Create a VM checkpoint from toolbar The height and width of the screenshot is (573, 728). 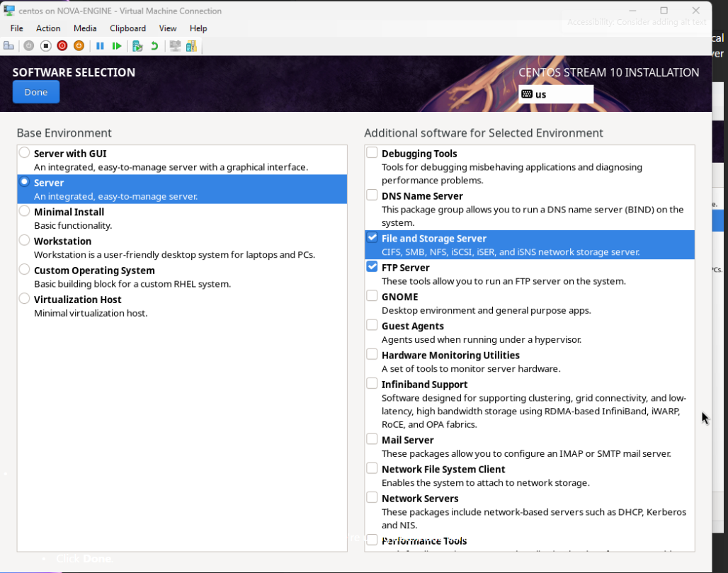click(137, 46)
